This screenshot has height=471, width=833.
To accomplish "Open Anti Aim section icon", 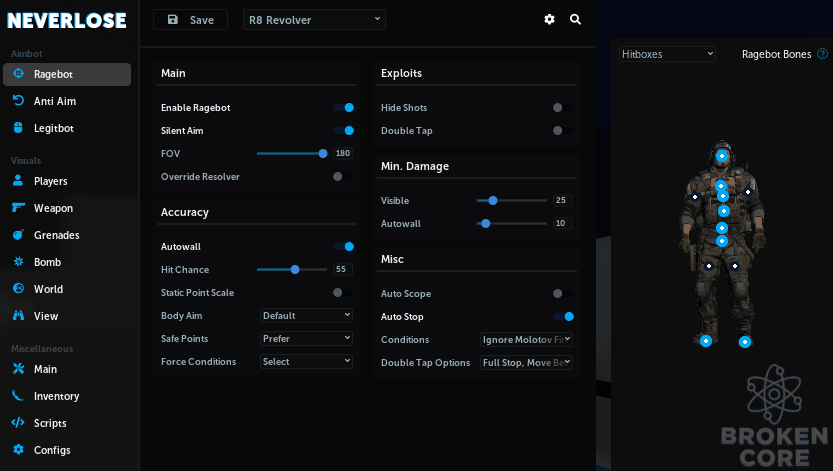I will coord(19,100).
